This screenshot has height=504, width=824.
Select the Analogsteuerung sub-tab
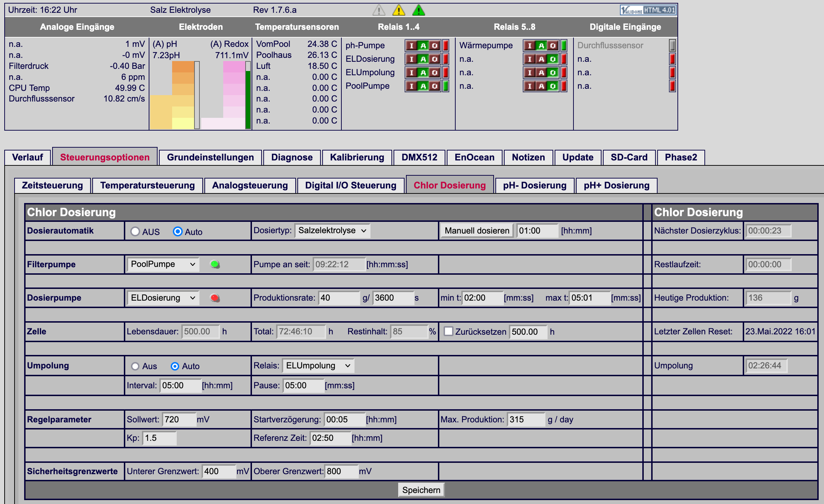coord(250,185)
